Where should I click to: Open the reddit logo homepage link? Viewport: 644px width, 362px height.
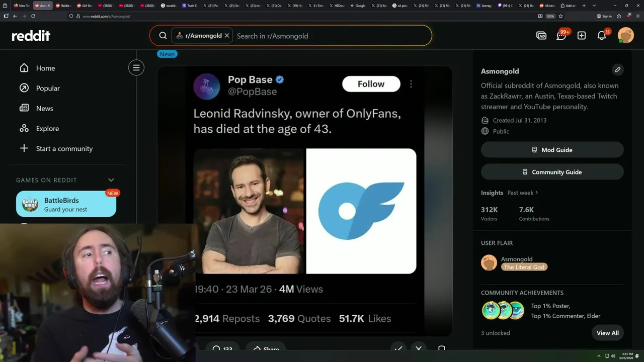coord(31,36)
